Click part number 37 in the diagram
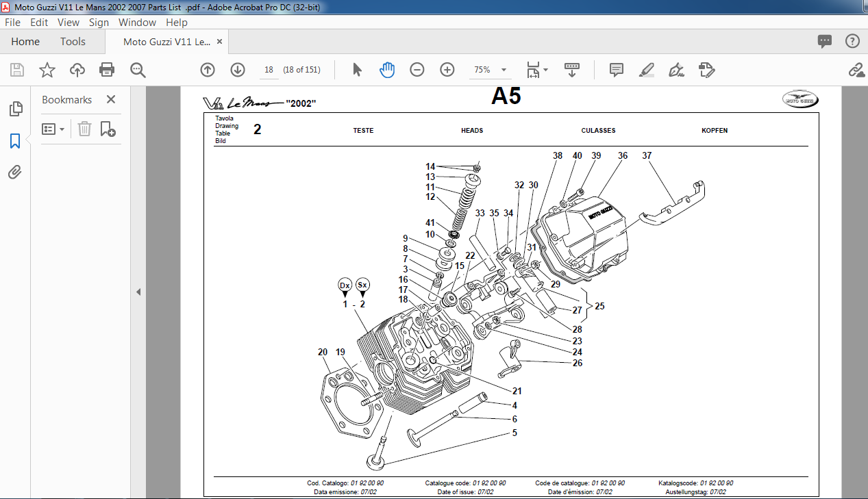Screen dimensions: 868x499 pos(647,155)
